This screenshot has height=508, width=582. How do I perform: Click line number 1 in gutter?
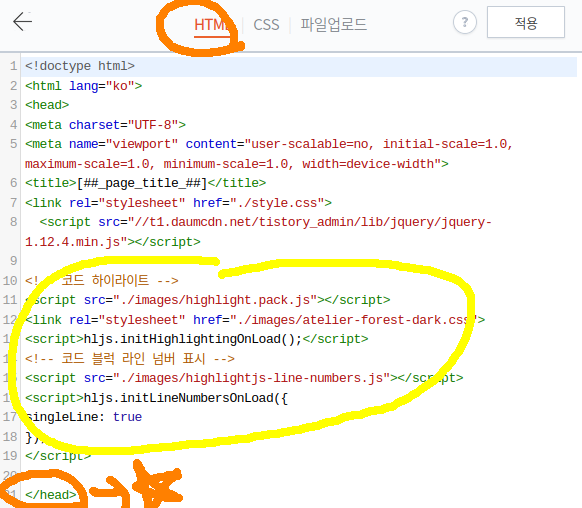13,66
